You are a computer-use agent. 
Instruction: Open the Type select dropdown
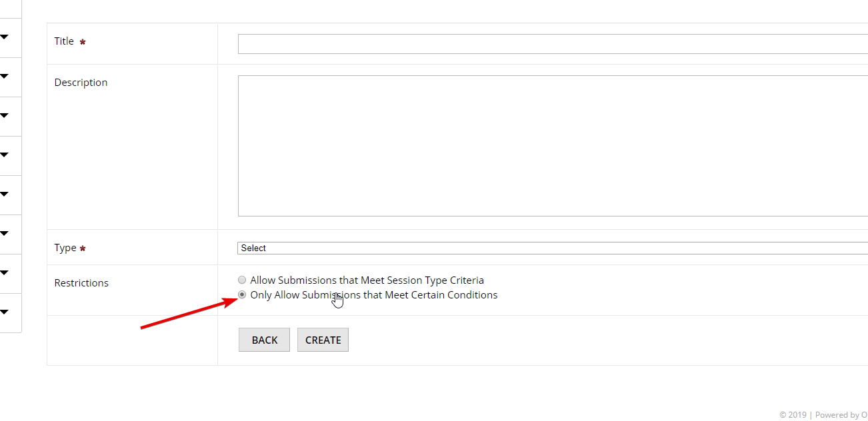pyautogui.click(x=552, y=248)
